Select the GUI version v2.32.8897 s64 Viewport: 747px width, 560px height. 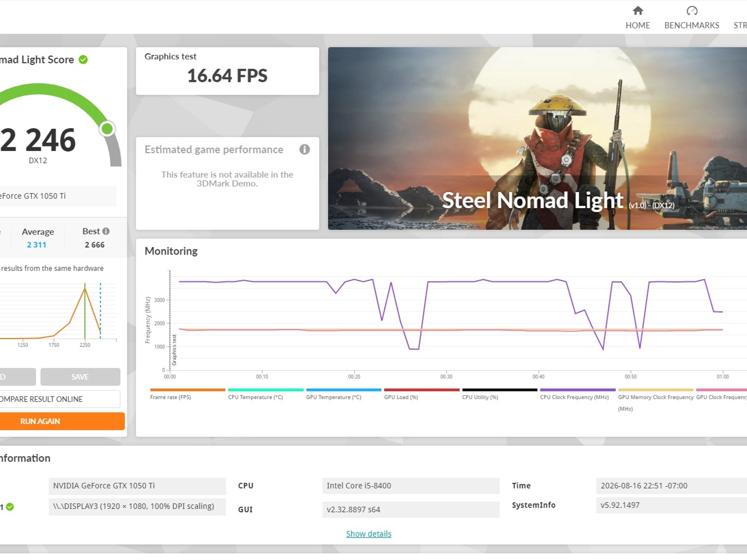411,509
